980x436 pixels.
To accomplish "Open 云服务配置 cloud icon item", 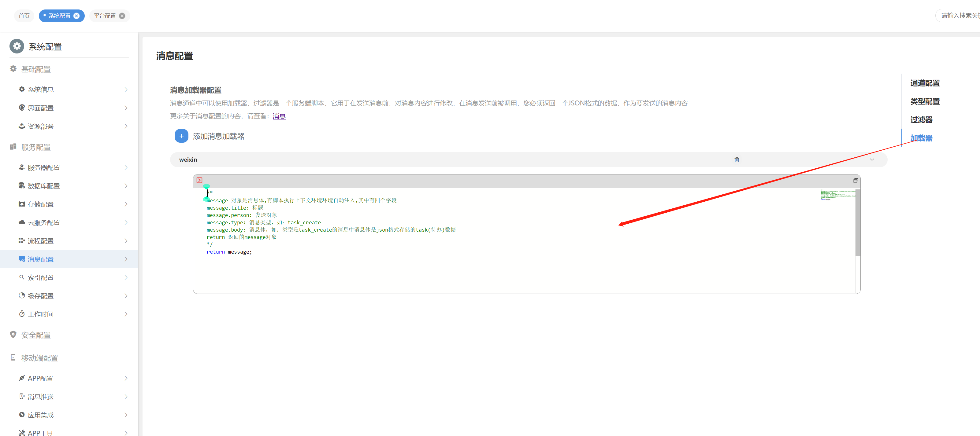I will [x=22, y=222].
